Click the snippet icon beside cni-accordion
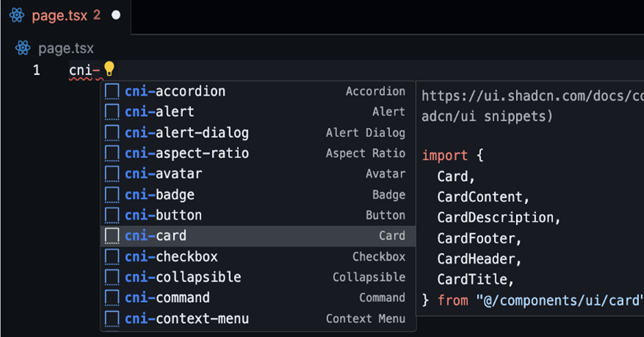Viewport: 644px width, 337px height. tap(112, 91)
